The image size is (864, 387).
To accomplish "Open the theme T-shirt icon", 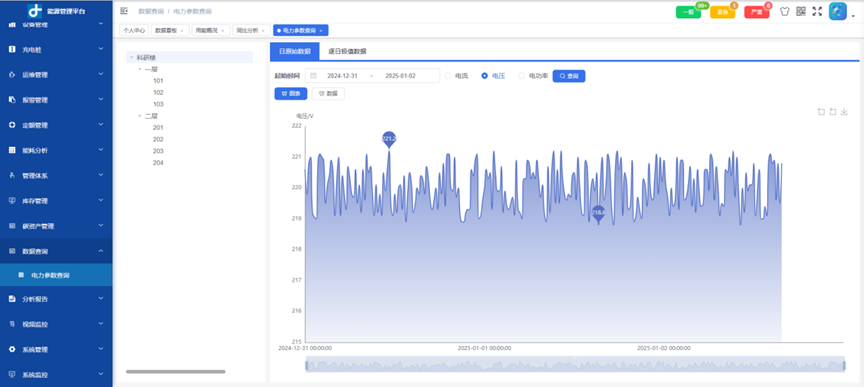I will 785,12.
